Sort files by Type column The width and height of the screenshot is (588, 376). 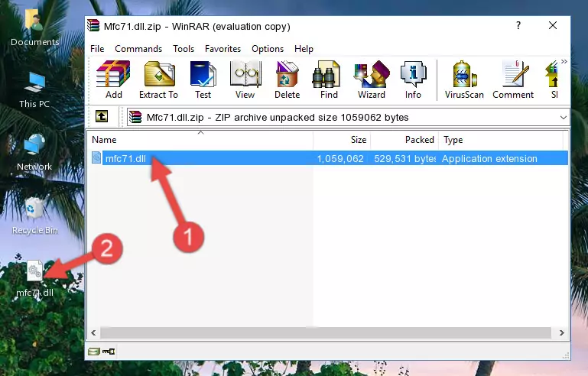pos(501,140)
